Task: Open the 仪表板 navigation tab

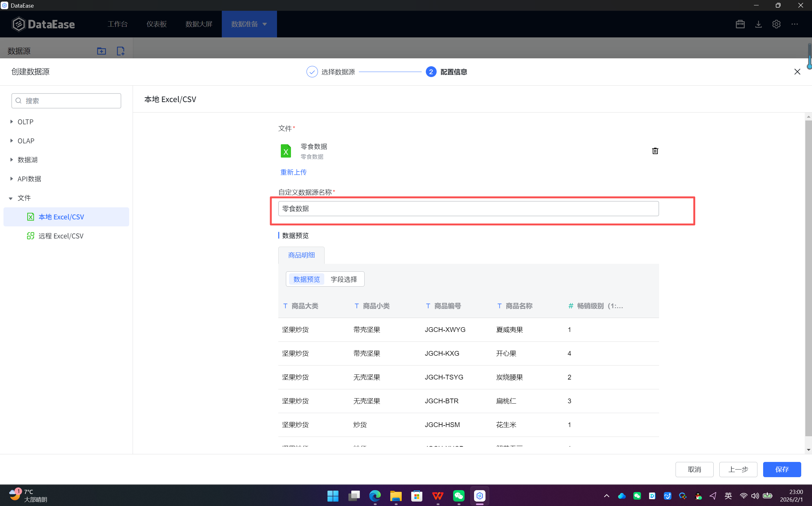Action: [156, 24]
